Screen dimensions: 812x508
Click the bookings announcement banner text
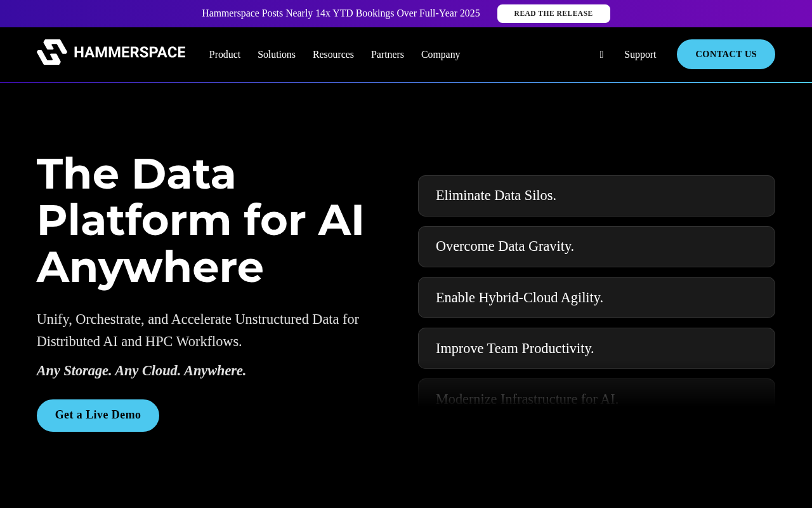341,13
